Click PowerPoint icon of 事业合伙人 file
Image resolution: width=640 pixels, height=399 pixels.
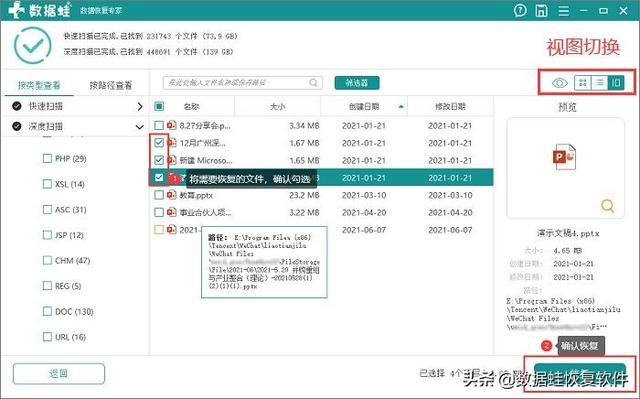tap(172, 212)
